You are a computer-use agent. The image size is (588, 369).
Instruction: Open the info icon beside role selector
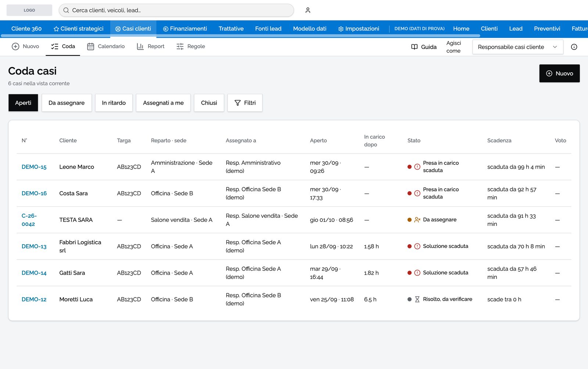[574, 47]
